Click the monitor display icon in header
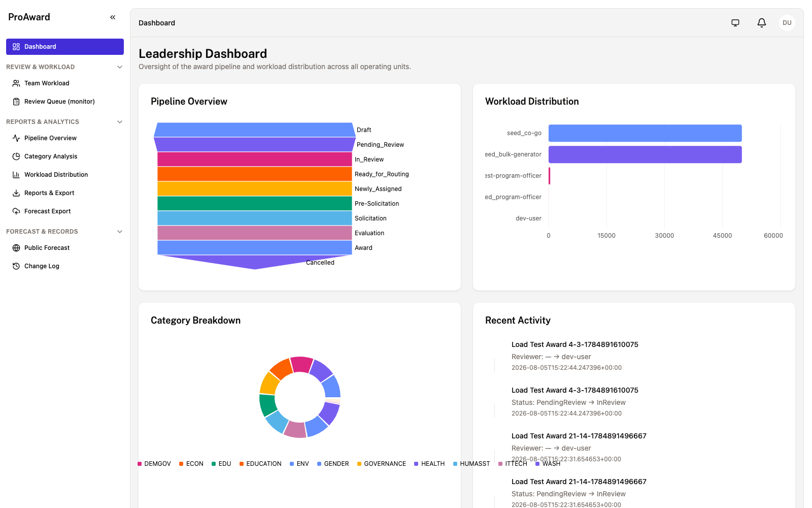Image resolution: width=812 pixels, height=508 pixels. (x=735, y=23)
